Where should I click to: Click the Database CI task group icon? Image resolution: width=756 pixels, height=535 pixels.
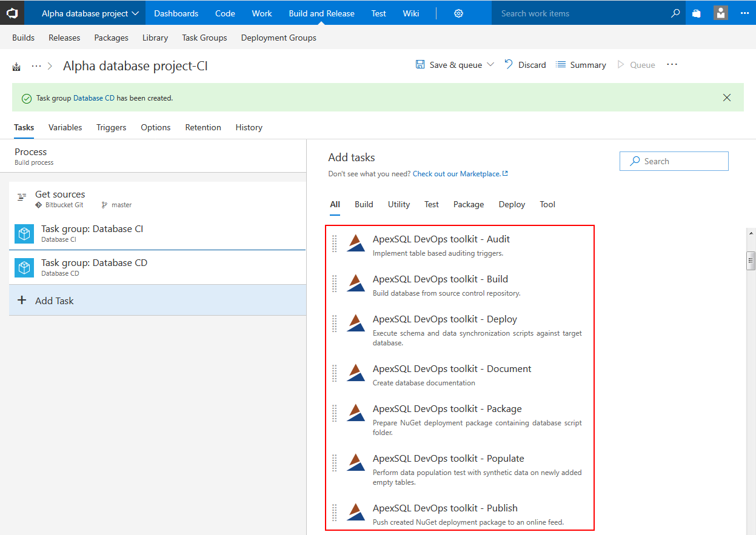(x=24, y=233)
